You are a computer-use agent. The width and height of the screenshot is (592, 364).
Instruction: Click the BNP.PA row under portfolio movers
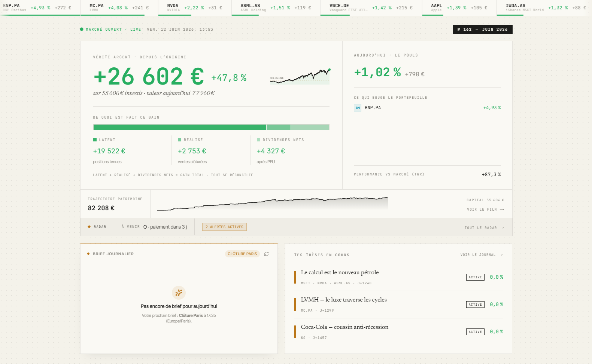[427, 108]
